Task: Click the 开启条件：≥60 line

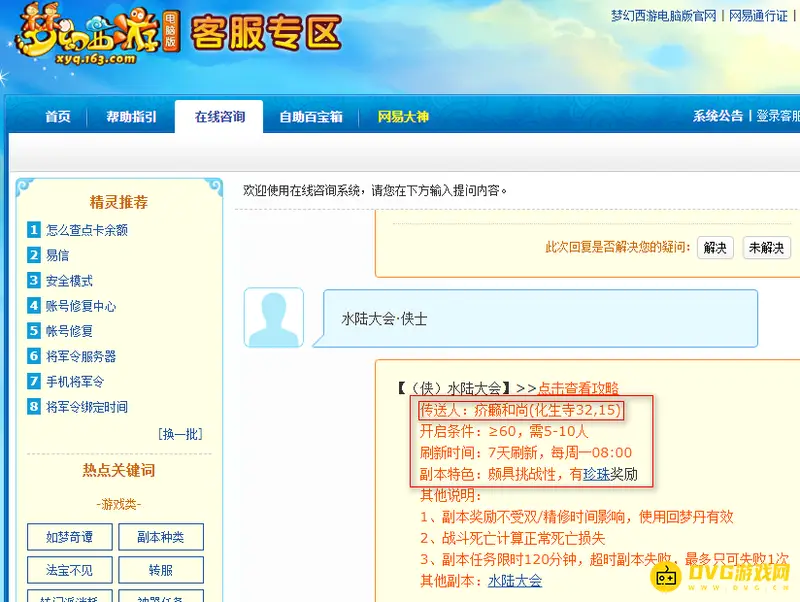Action: point(504,432)
